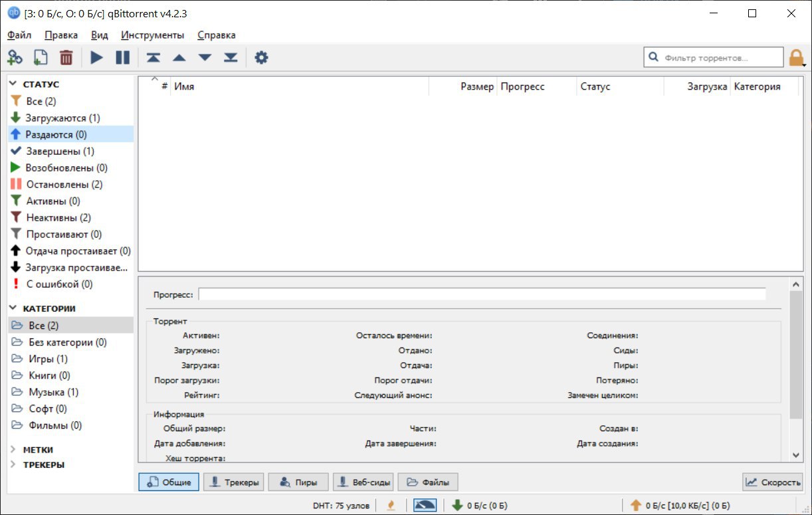812x515 pixels.
Task: Select Простаивают (0) filter
Action: tap(70, 234)
